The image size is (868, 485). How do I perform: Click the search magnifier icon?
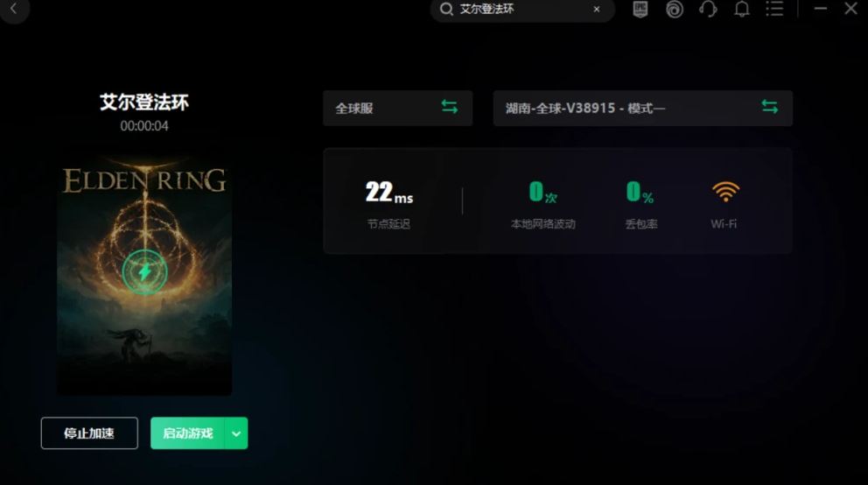coord(446,9)
